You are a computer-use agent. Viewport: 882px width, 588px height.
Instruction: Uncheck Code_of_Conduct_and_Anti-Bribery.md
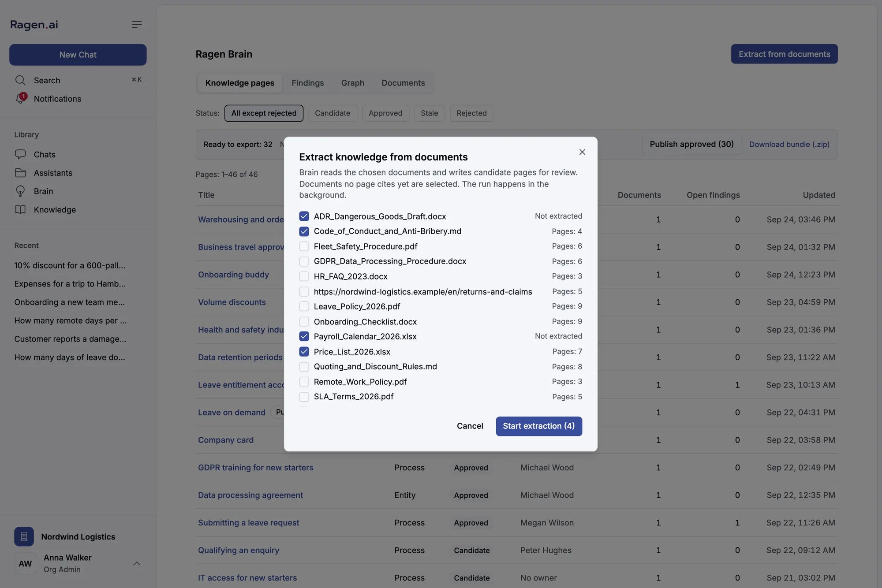pos(304,231)
